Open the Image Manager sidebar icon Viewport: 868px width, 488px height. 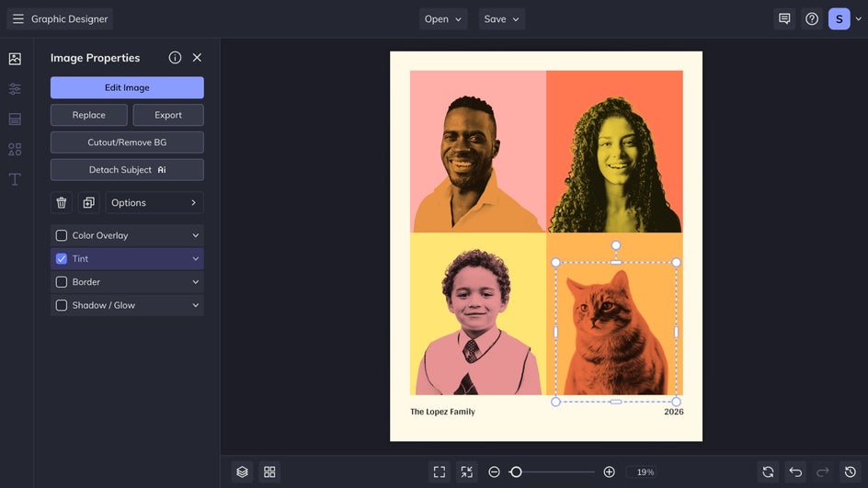[x=15, y=59]
